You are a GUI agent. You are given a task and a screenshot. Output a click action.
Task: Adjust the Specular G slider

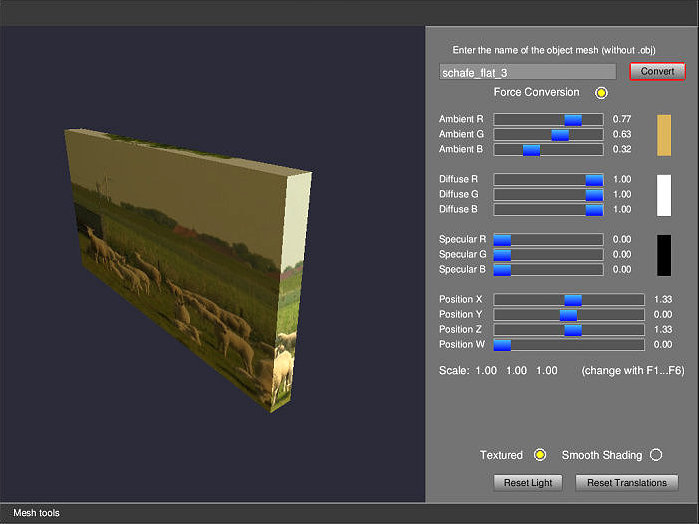548,255
